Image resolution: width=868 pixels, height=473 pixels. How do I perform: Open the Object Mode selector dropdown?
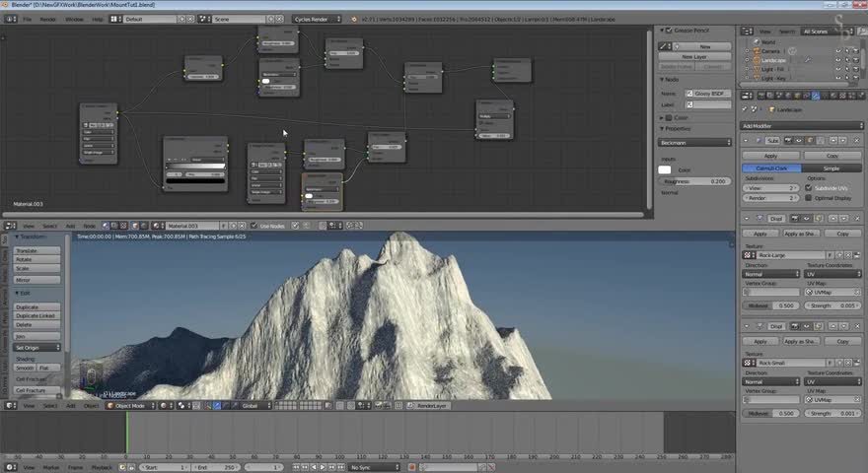[x=131, y=405]
